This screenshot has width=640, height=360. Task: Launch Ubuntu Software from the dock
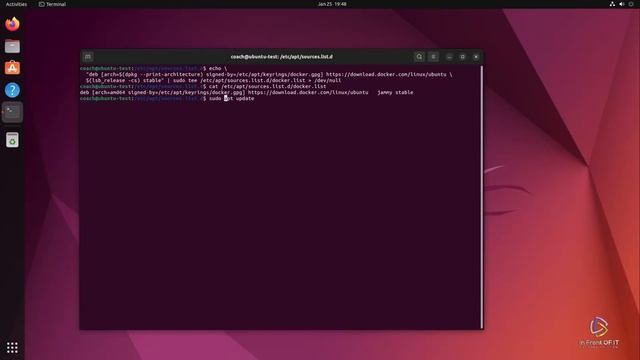click(12, 68)
